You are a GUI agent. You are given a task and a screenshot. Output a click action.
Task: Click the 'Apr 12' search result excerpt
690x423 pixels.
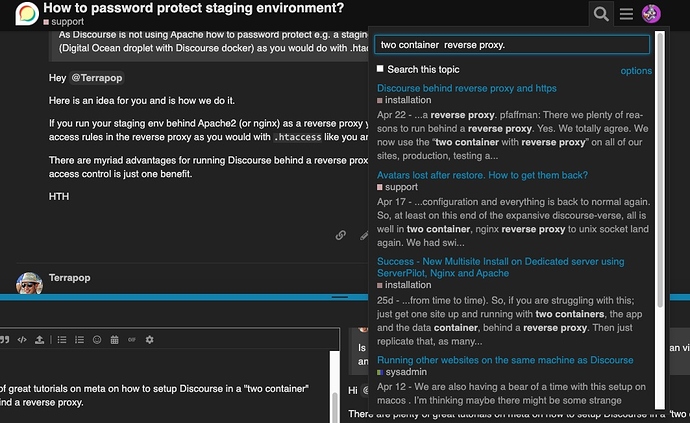(x=511, y=394)
